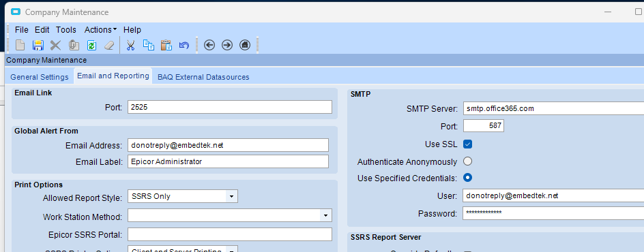This screenshot has height=252, width=644.
Task: Click the Home toolbar icon
Action: [x=245, y=45]
